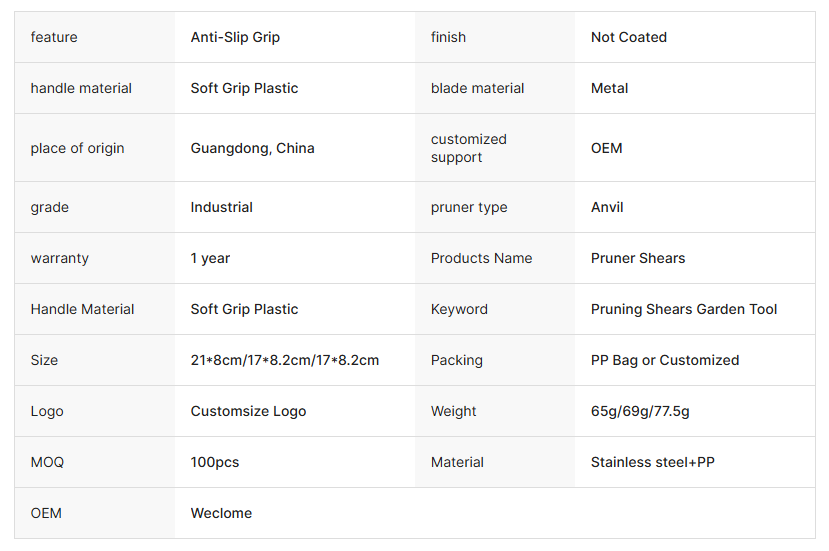Select the 'Not Coated' finish value

(628, 37)
